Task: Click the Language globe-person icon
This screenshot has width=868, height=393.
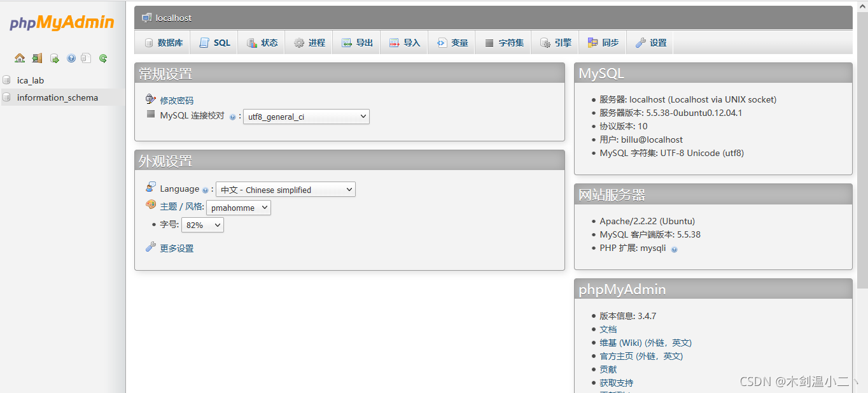Action: [x=151, y=187]
